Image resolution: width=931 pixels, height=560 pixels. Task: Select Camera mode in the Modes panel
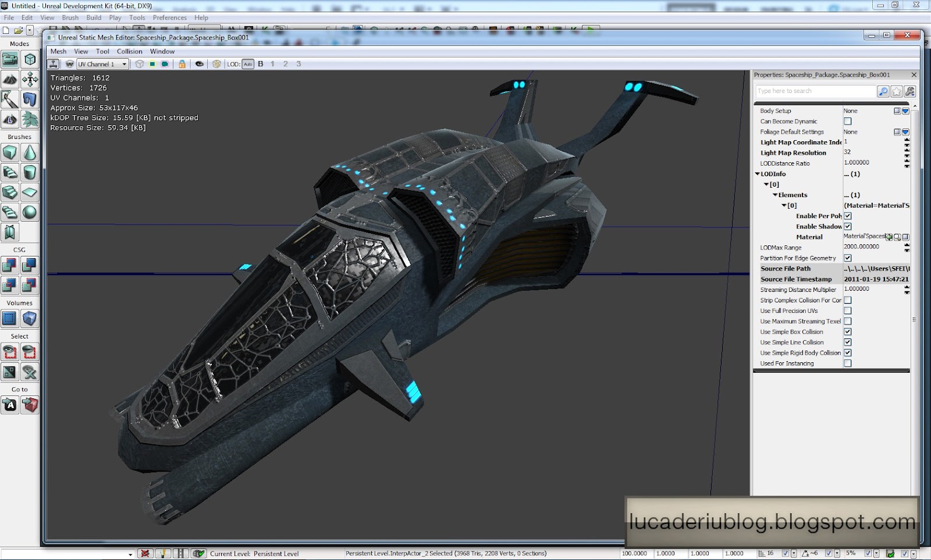(10, 59)
